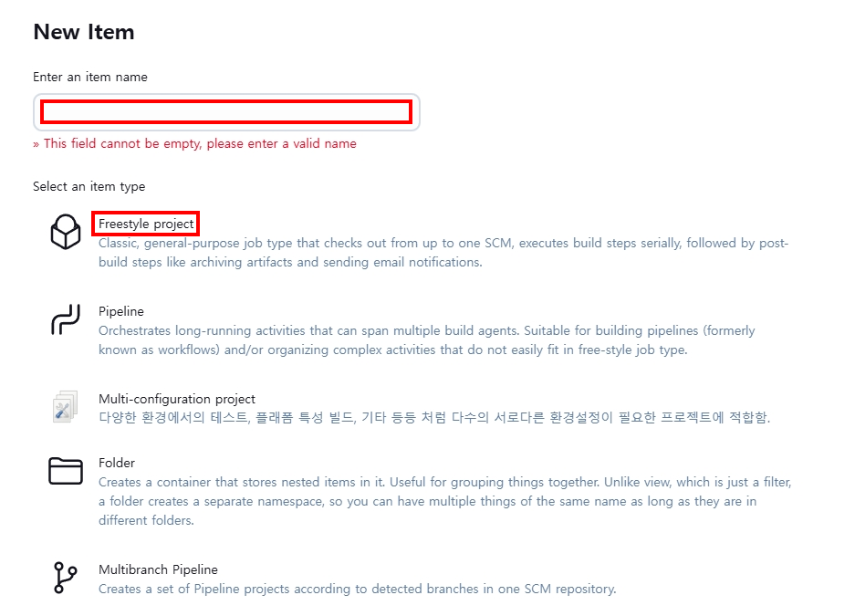This screenshot has width=855, height=616.
Task: Select the Freestyle project title
Action: (x=146, y=224)
